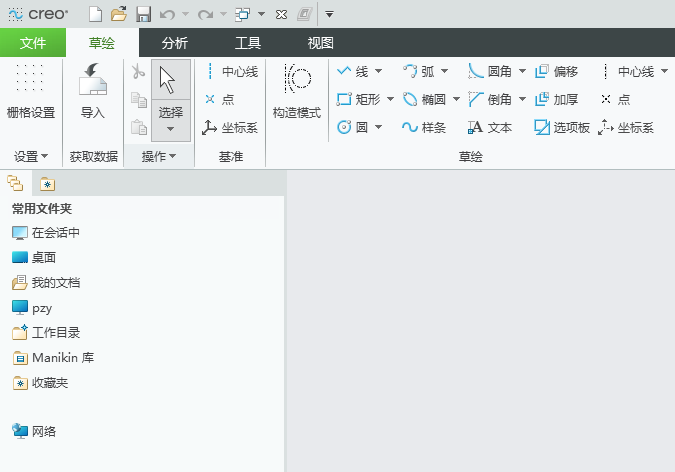Select the 圆角 fillet tool
The image size is (675, 472).
pyautogui.click(x=490, y=71)
